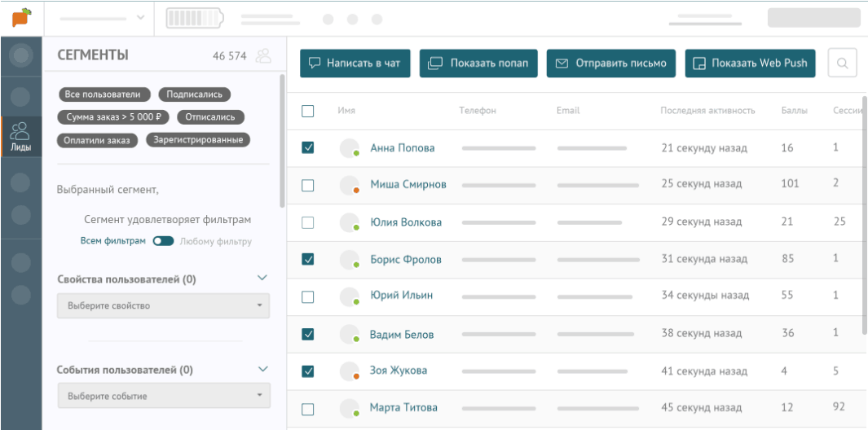Click the search magnifier icon
The width and height of the screenshot is (868, 430).
(843, 63)
